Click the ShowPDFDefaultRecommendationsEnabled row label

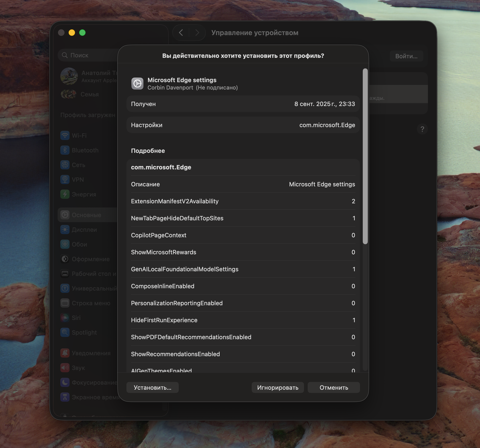point(191,337)
